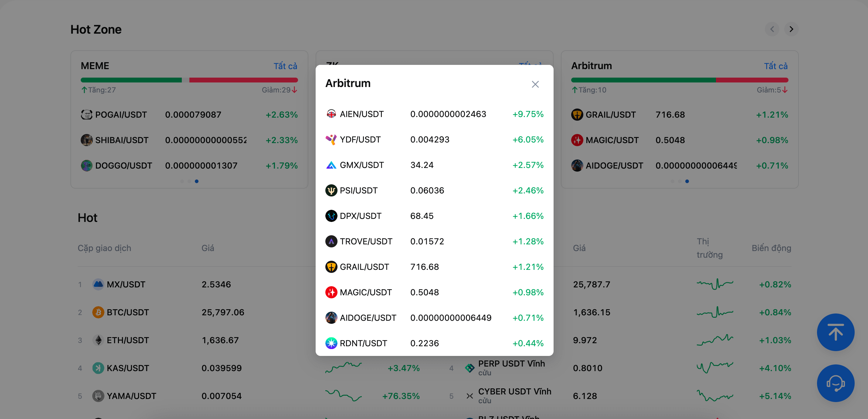This screenshot has width=868, height=419.
Task: Click GRAIL/USDT icon in Arbitrum card
Action: [577, 114]
